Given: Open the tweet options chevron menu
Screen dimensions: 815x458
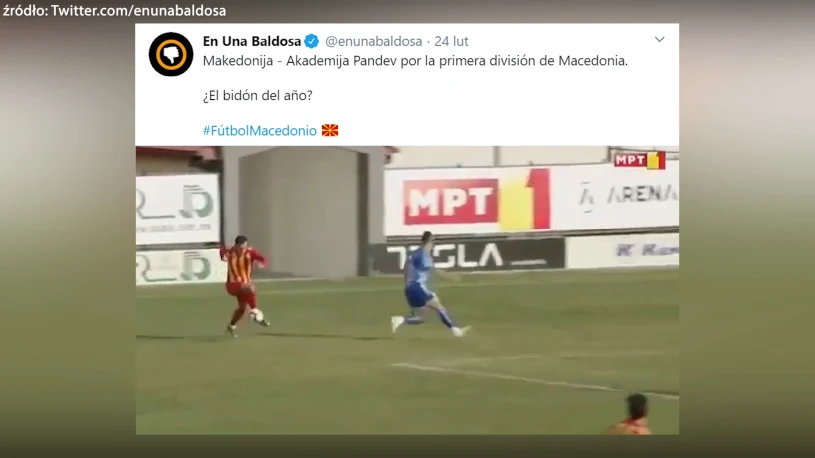Looking at the screenshot, I should point(660,40).
